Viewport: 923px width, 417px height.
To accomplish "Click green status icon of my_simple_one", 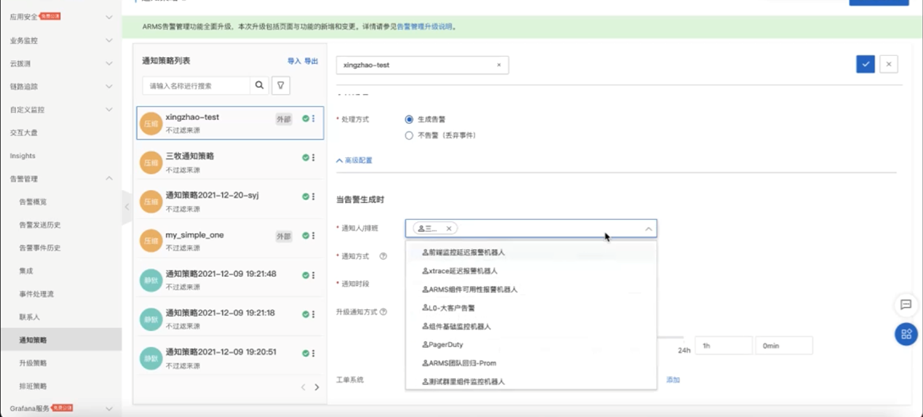I will [x=306, y=236].
